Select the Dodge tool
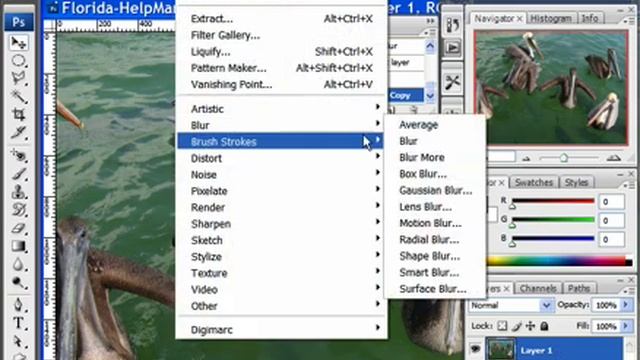The height and width of the screenshot is (360, 640). tap(18, 282)
